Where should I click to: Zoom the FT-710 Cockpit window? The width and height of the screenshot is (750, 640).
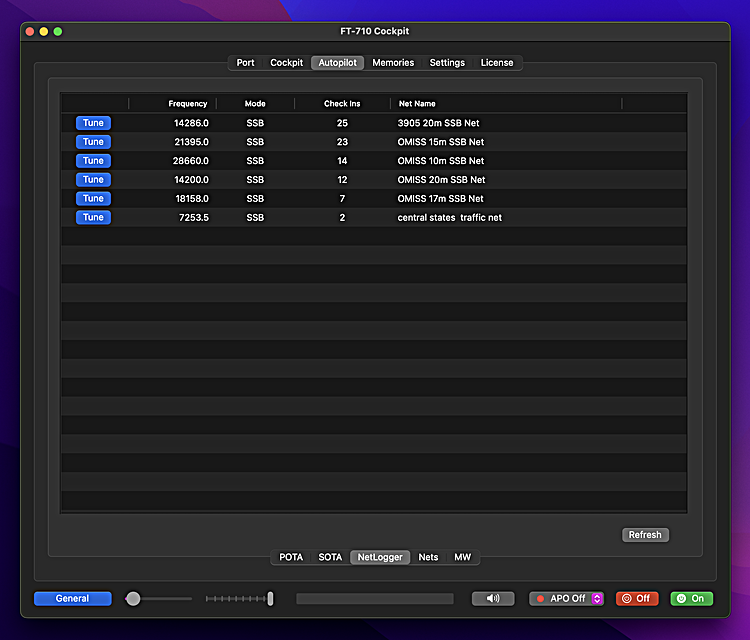[58, 32]
